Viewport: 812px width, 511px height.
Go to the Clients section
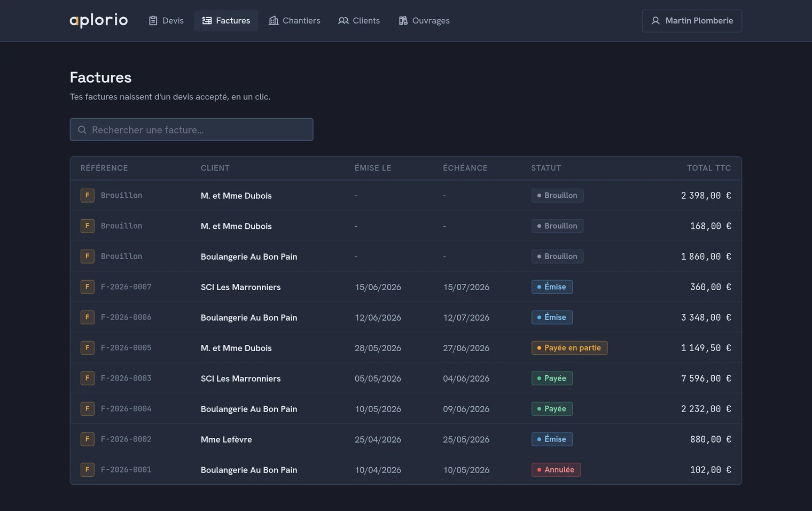359,20
